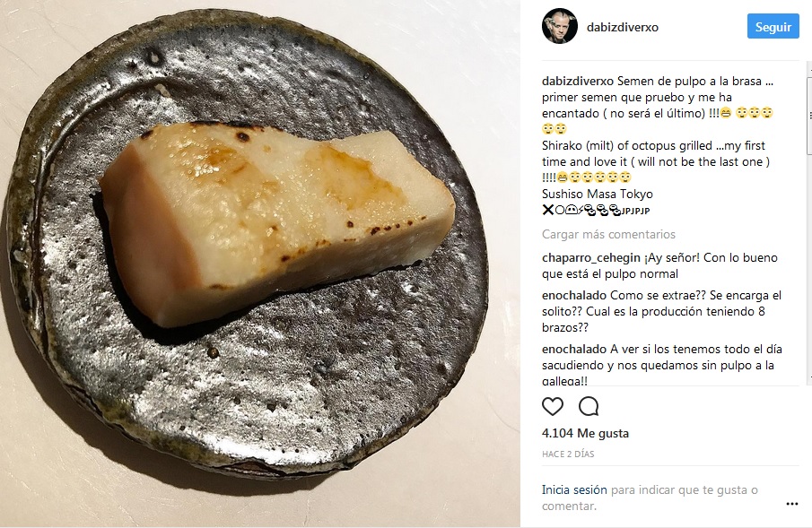Image resolution: width=812 pixels, height=528 pixels.
Task: Open chaparro_cehegin's profile
Action: (589, 257)
